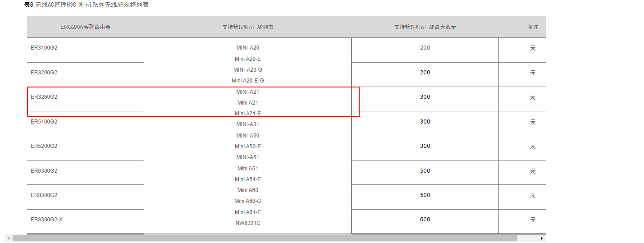The width and height of the screenshot is (644, 243).
Task: Click the horizontal scrollbar thumb
Action: (265, 238)
